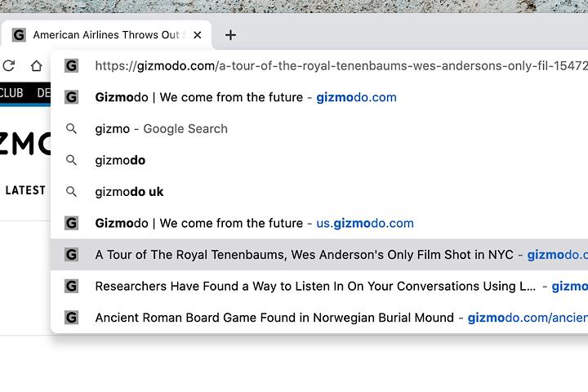
Task: Click the home button icon
Action: [x=36, y=66]
